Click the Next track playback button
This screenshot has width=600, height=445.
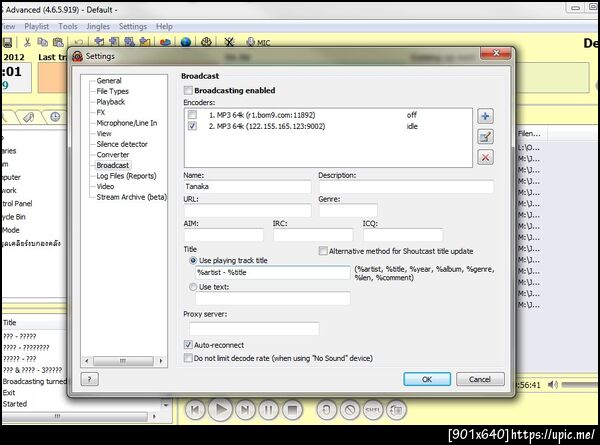[x=245, y=410]
